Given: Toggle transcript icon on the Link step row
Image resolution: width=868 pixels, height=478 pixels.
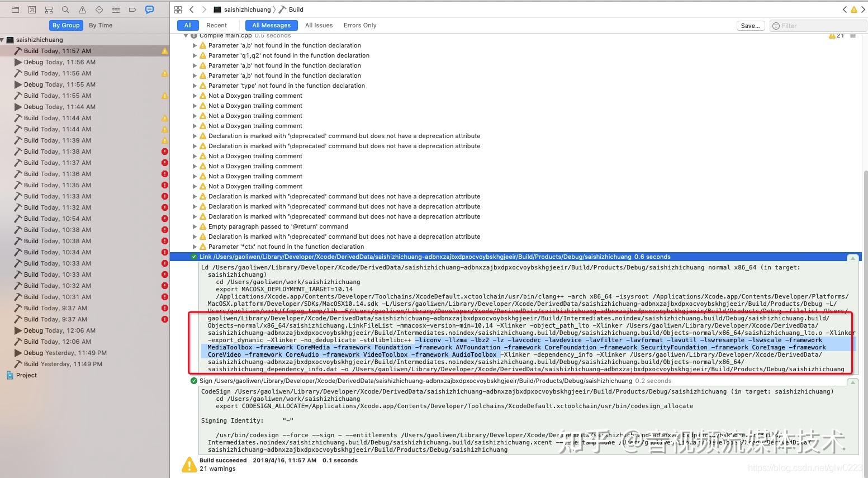Looking at the screenshot, I should point(852,258).
